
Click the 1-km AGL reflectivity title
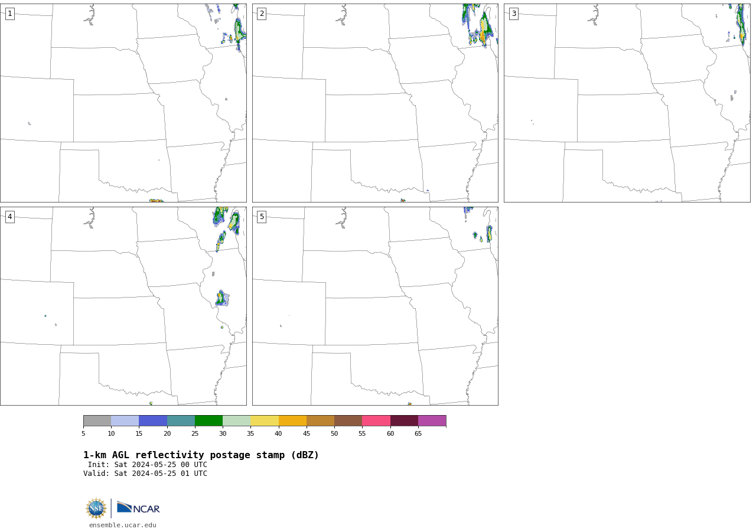pos(201,455)
